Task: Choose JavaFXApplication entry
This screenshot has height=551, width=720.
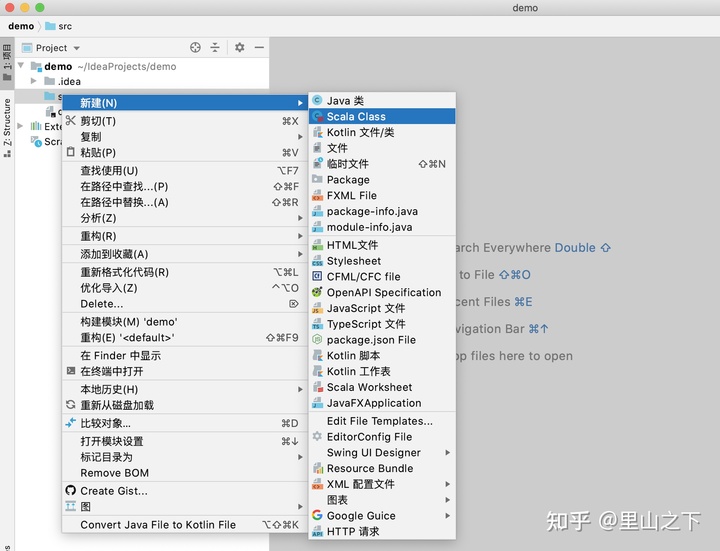Action: [x=382, y=403]
